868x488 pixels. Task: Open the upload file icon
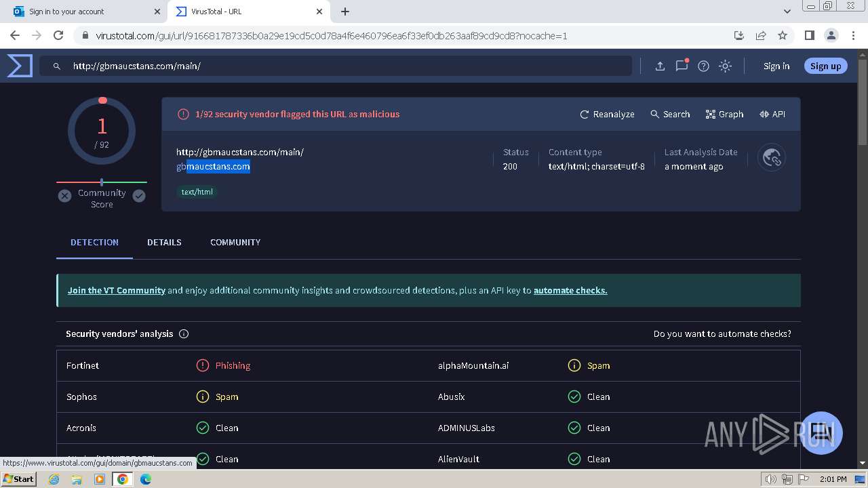pos(660,66)
